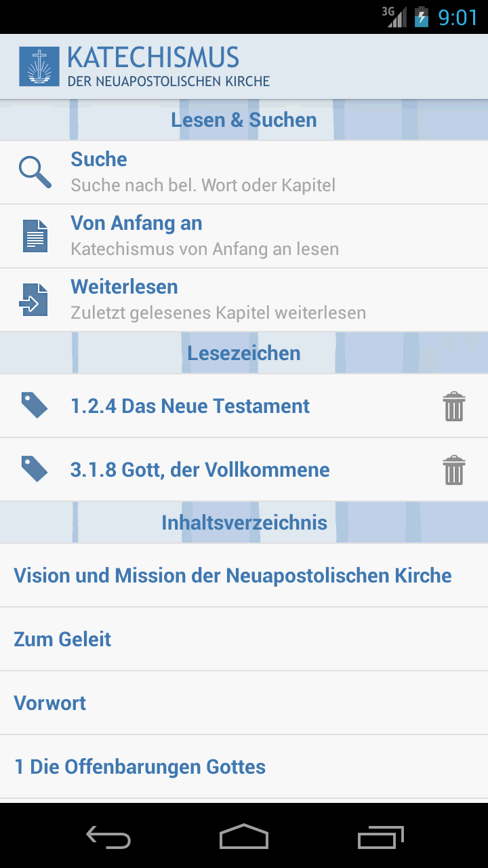Expand chapter 1 Die Offenbarungen Gottes
488x868 pixels.
pyautogui.click(x=140, y=767)
